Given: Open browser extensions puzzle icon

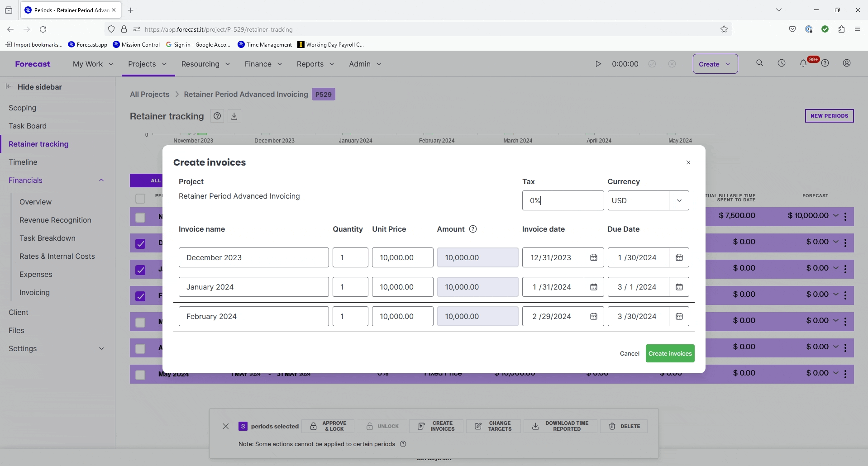Looking at the screenshot, I should (841, 29).
